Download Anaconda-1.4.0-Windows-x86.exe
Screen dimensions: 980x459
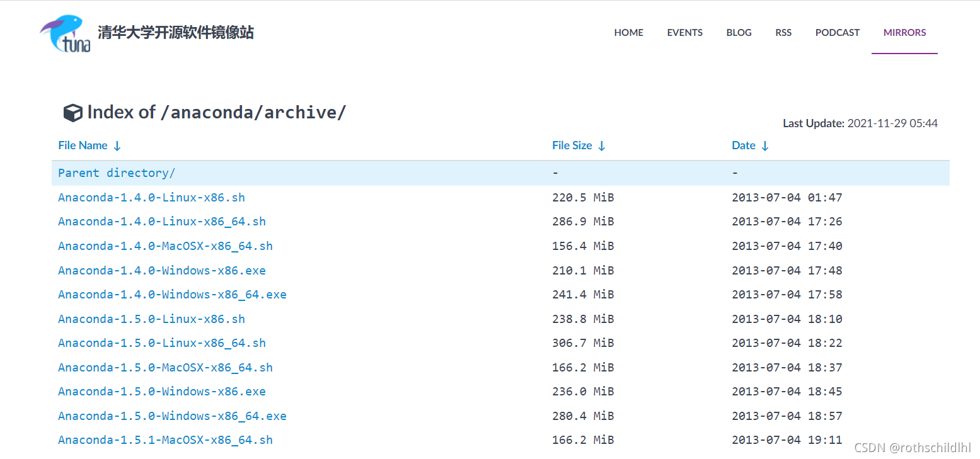click(x=162, y=270)
